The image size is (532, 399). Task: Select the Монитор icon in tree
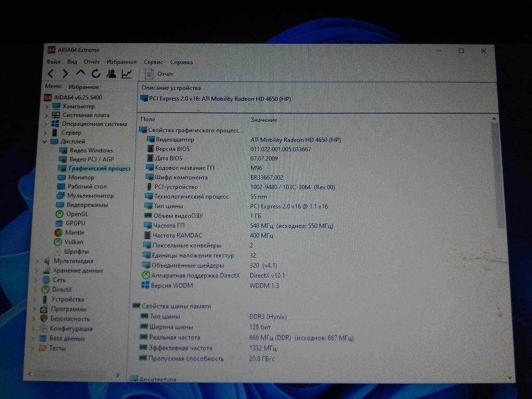(x=62, y=178)
